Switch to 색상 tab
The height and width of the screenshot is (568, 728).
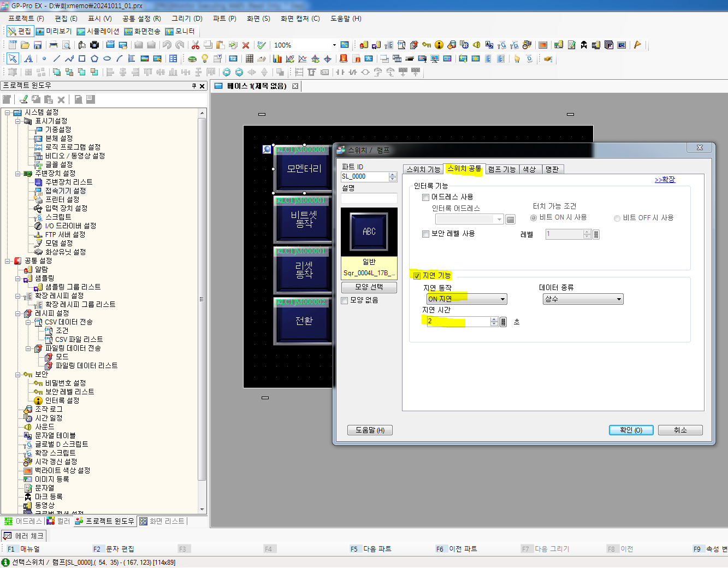pos(529,169)
